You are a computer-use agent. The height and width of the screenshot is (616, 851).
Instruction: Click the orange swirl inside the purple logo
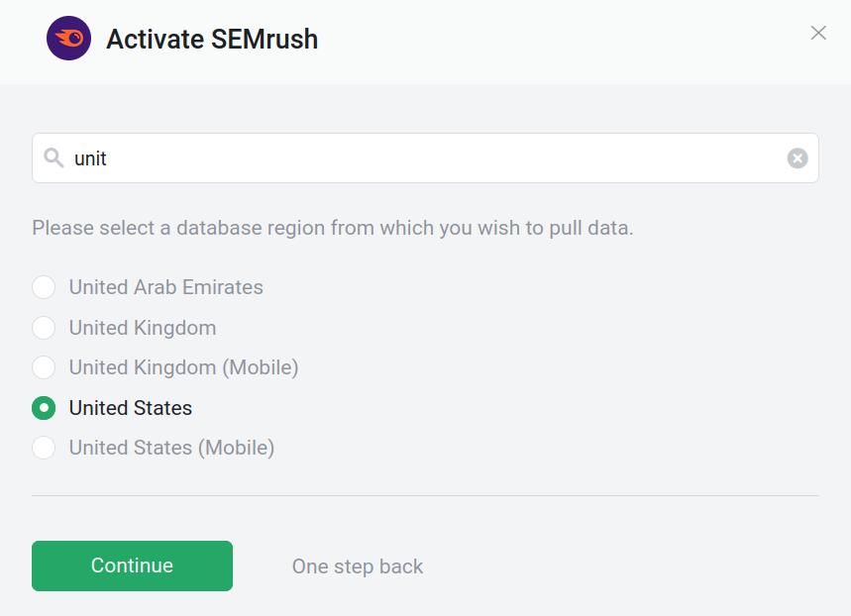[x=68, y=38]
